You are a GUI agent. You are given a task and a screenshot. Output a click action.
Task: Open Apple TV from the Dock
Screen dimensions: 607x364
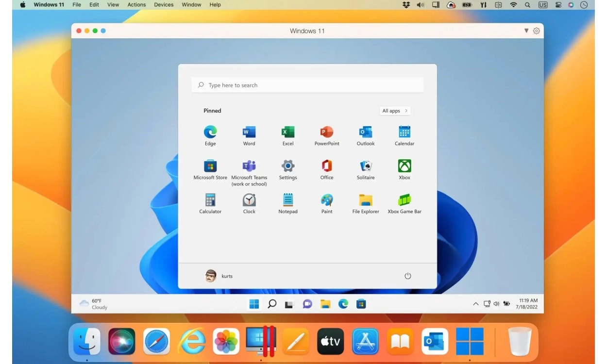tap(331, 341)
